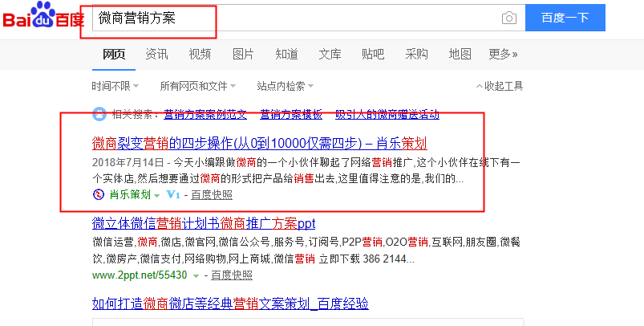Viewport: 644px width, 326px height.
Task: Expand the 时间不限 time filter
Action: pyautogui.click(x=115, y=86)
